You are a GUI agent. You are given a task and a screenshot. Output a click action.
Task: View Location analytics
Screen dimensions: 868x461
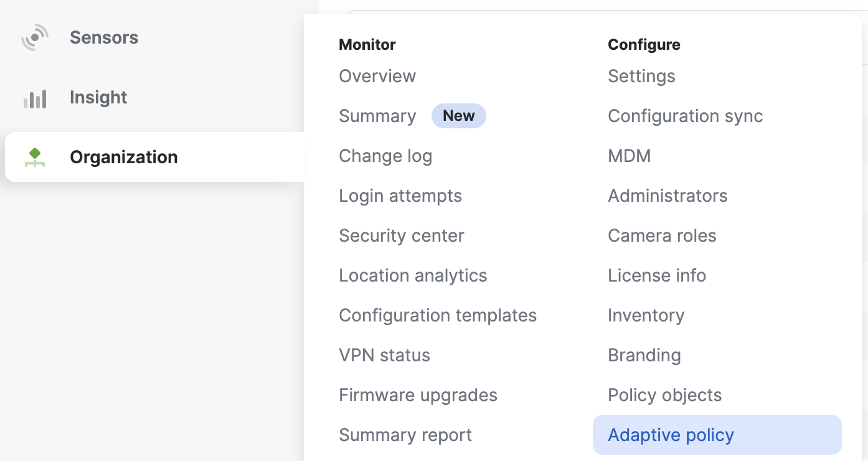[413, 275]
